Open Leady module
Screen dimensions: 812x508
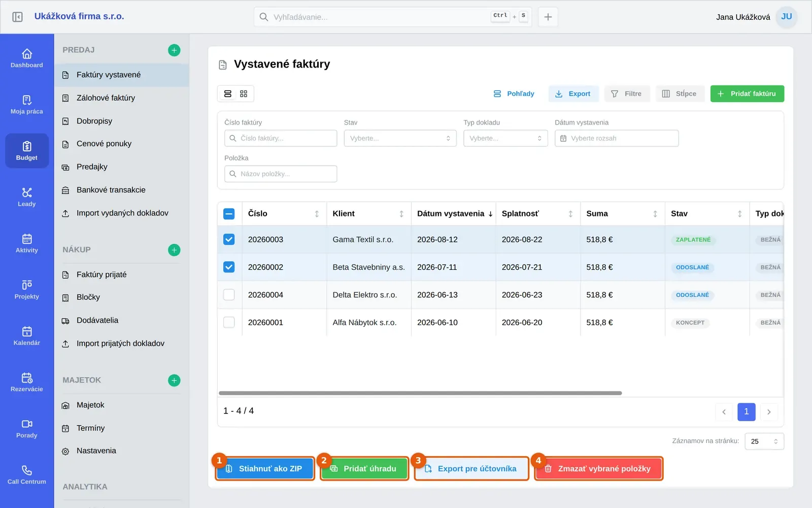(27, 197)
